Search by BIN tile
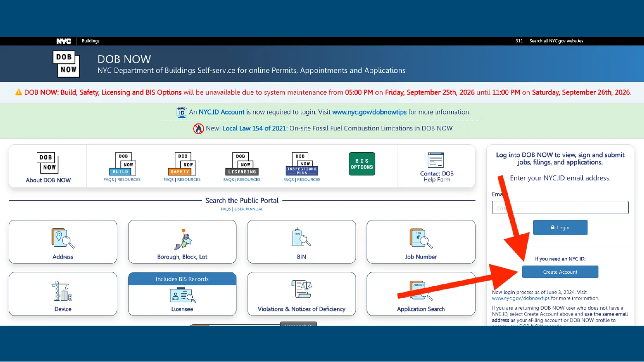The height and width of the screenshot is (362, 644). coord(302,242)
